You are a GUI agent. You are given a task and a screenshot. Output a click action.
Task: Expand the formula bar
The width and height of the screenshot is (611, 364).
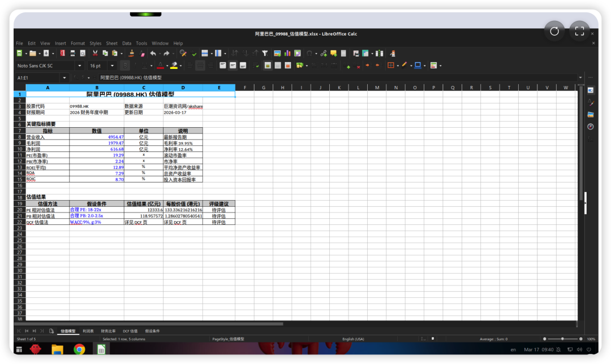pyautogui.click(x=580, y=77)
